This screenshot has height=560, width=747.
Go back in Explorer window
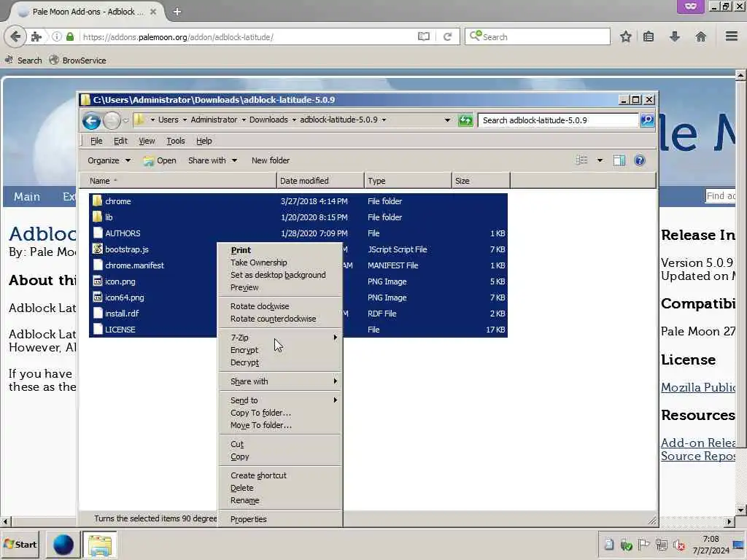(91, 120)
